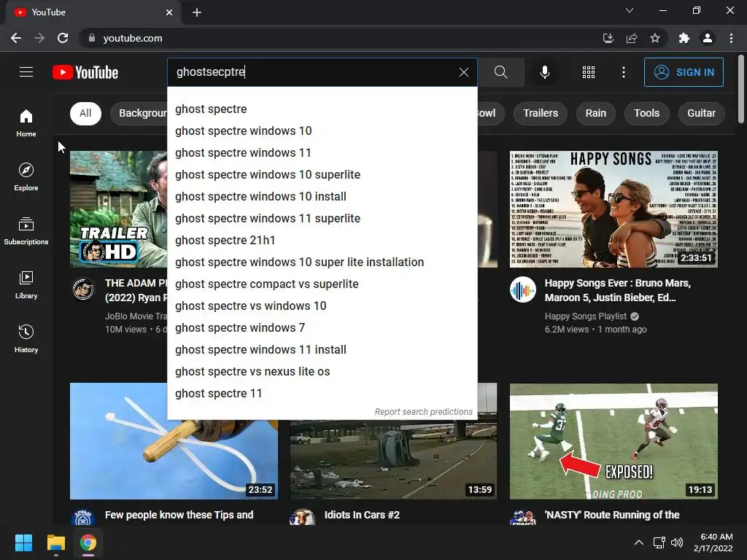Open the Happy Songs video thumbnail
Image resolution: width=747 pixels, height=560 pixels.
coord(614,209)
